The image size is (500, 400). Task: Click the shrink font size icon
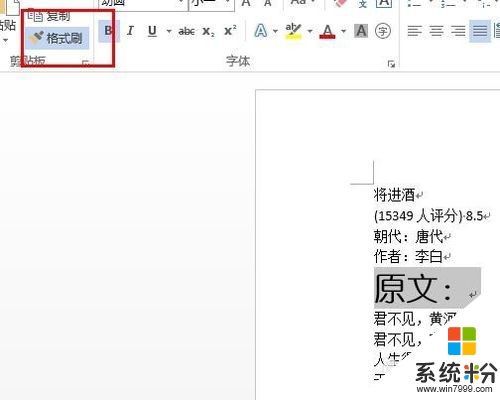[x=267, y=3]
